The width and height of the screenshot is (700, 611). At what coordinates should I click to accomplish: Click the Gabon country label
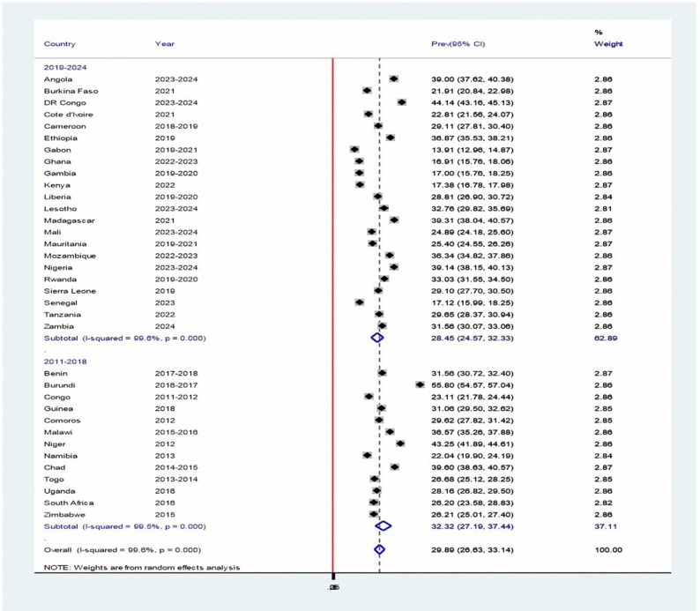click(57, 150)
